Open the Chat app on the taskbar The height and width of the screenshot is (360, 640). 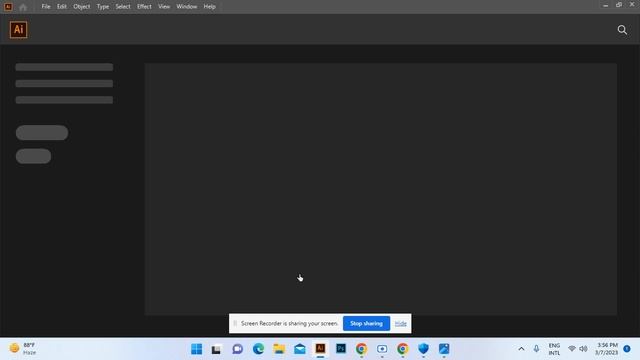point(238,349)
